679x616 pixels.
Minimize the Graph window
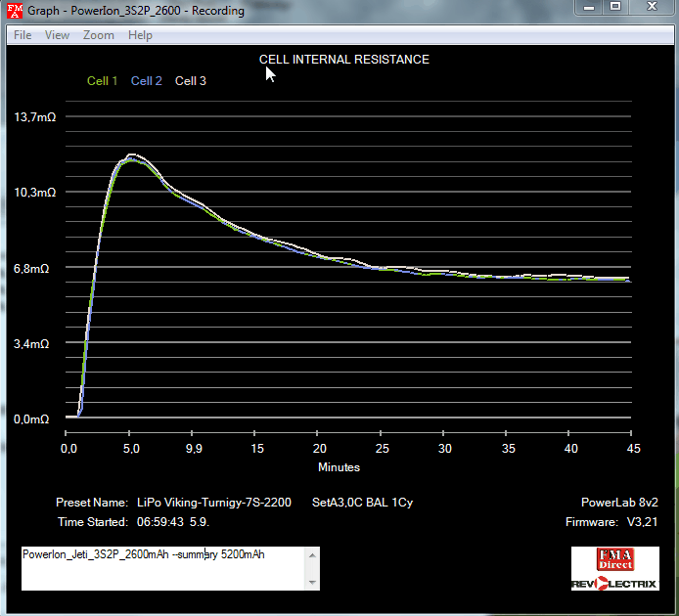click(x=586, y=7)
